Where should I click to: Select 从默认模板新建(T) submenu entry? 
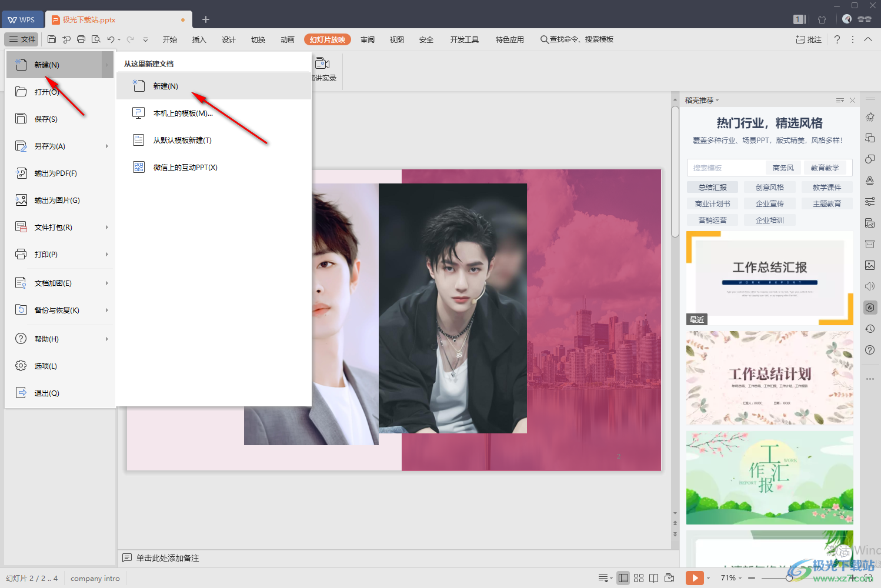(213, 140)
